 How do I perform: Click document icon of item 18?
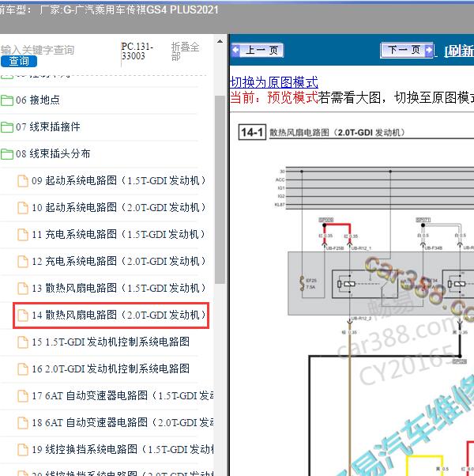click(23, 423)
